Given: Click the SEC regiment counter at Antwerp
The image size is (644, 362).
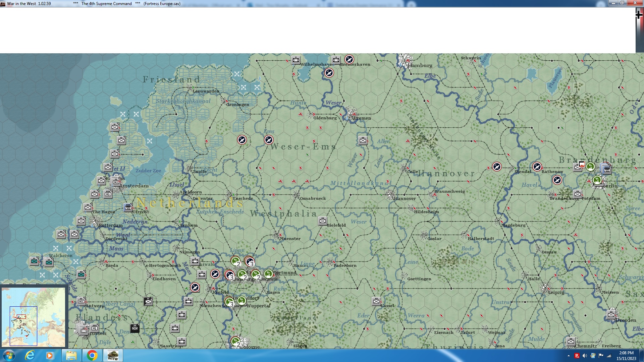Looking at the screenshot, I should [x=81, y=301].
